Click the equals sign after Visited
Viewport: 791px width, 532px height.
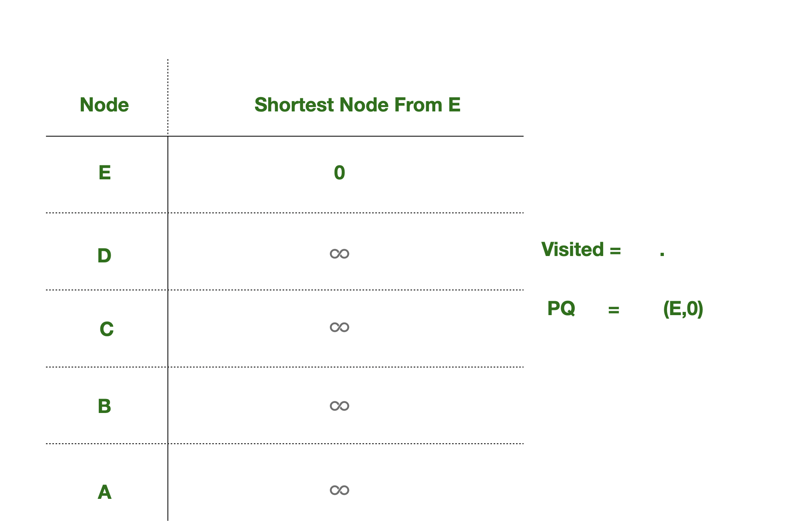coord(615,251)
